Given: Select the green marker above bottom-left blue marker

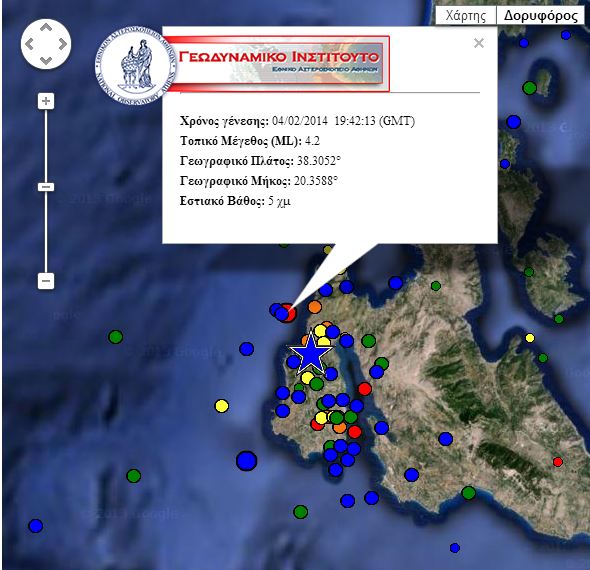Looking at the screenshot, I should tap(134, 476).
